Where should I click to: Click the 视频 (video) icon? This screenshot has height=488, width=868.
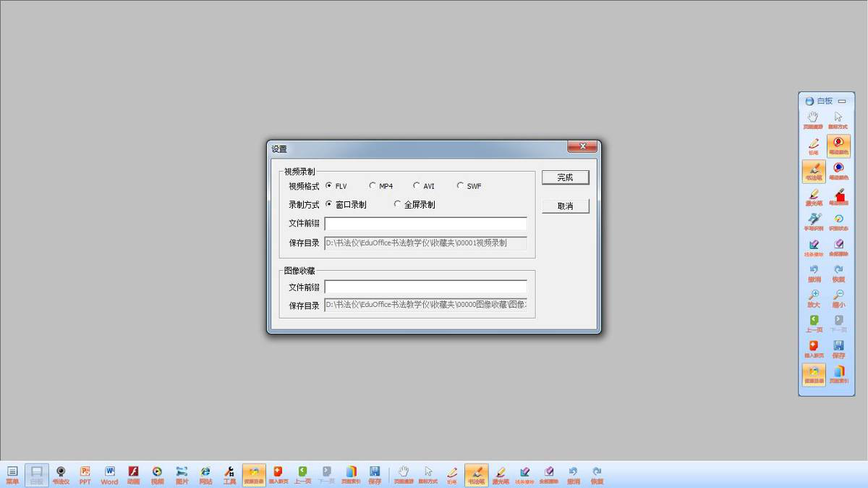pos(157,474)
